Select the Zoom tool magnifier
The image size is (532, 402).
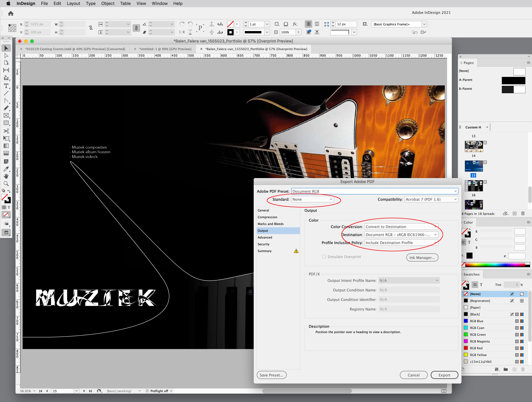point(6,184)
